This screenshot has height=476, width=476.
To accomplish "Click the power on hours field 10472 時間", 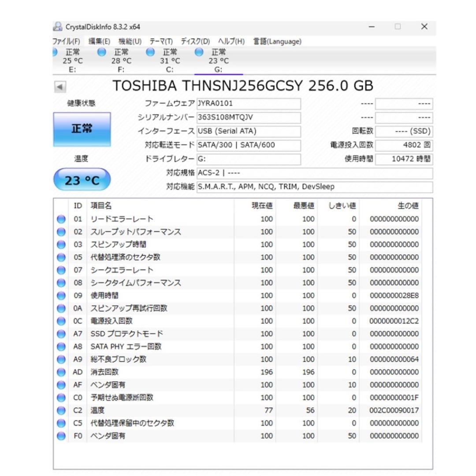I will click(404, 160).
